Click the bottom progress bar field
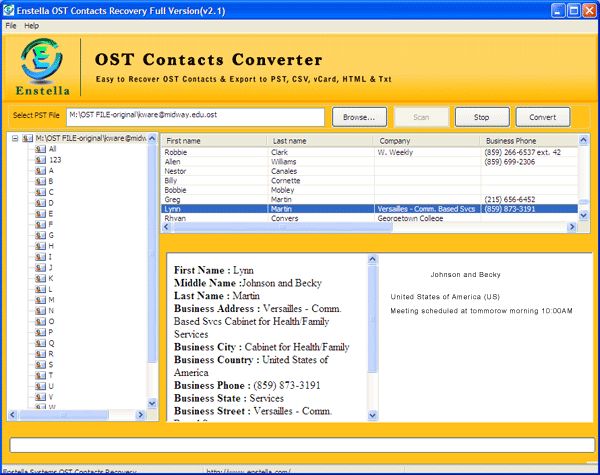This screenshot has width=600, height=475. [302, 445]
